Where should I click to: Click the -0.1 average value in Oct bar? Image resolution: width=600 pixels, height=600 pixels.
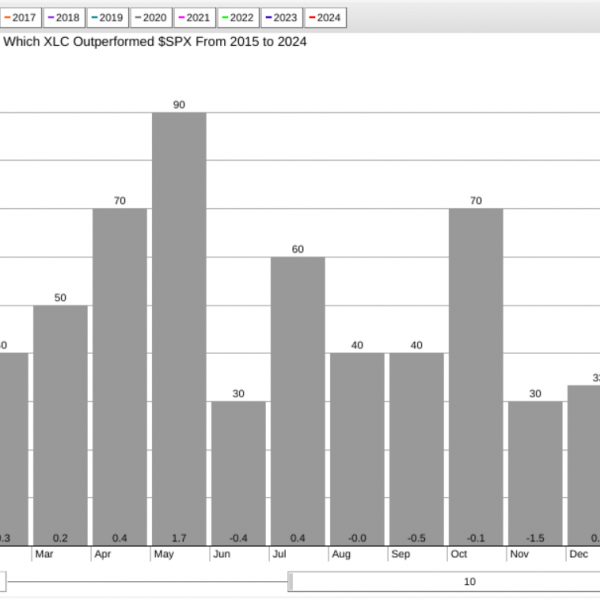point(476,538)
